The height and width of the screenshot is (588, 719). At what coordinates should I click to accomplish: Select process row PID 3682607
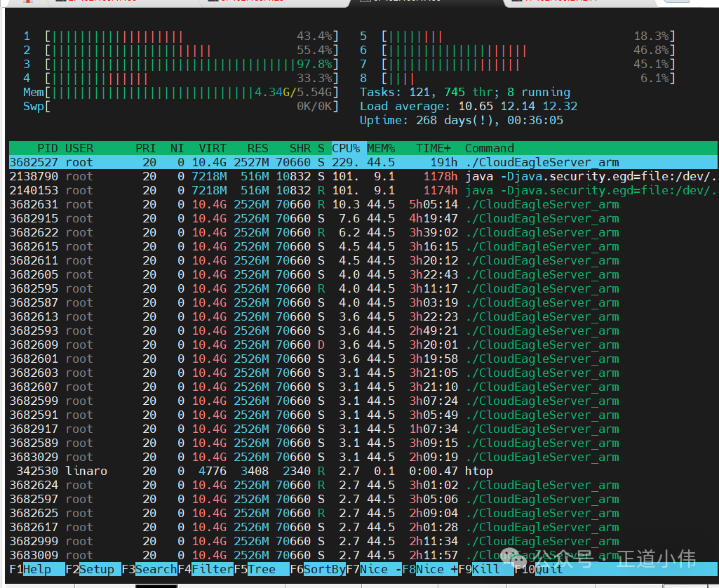[363, 387]
